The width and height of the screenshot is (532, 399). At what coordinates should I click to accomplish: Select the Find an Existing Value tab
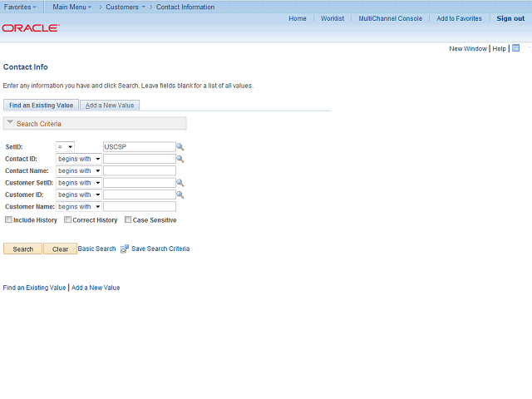pos(41,106)
